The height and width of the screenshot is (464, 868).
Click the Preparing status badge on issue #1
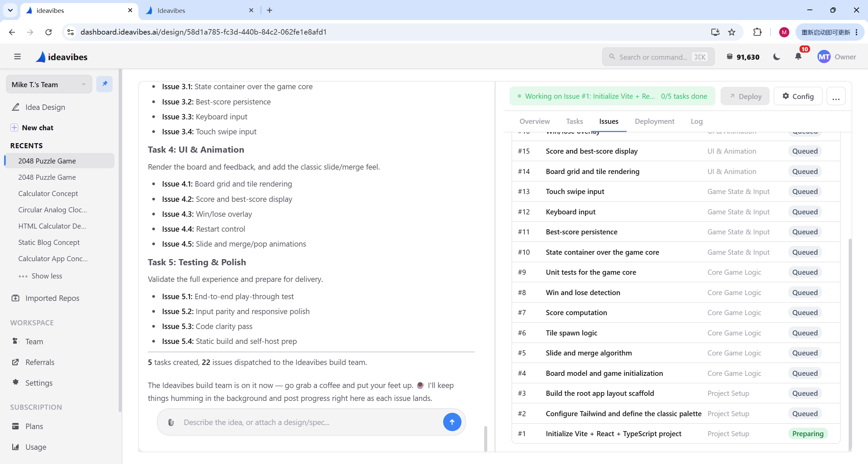coord(808,433)
